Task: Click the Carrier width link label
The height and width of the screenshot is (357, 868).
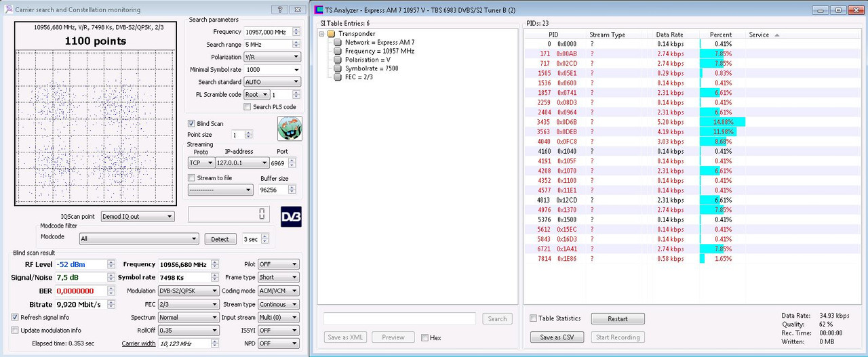Action: (138, 343)
